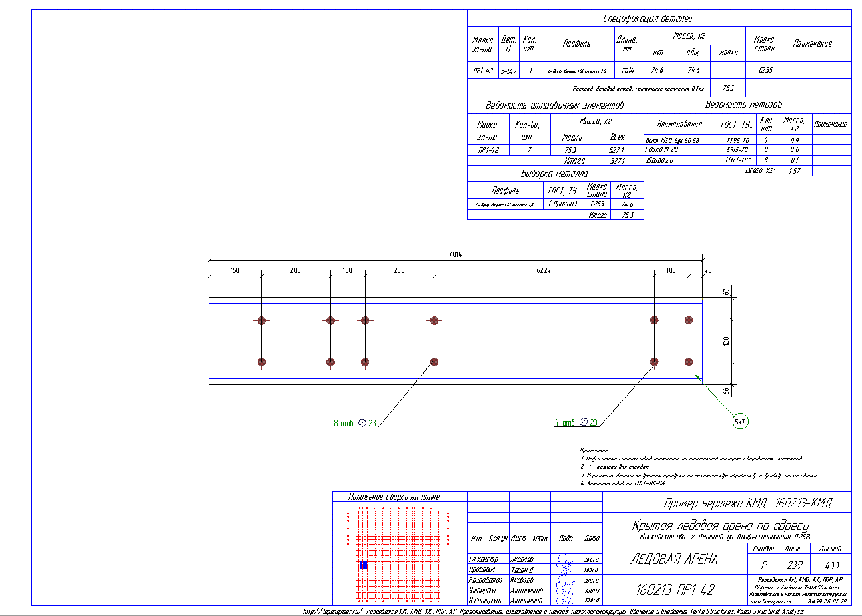Click the '8 отв ∅23' hole annotation

click(x=355, y=422)
